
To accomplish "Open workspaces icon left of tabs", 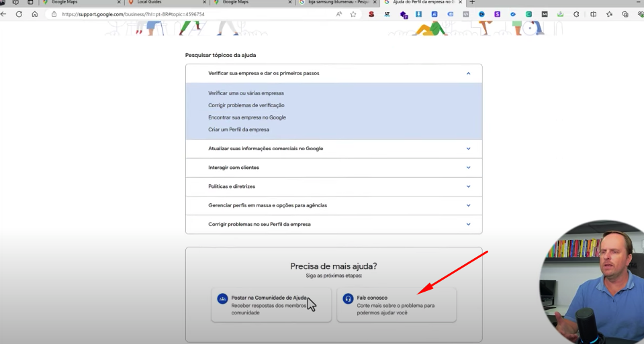I will (x=15, y=2).
